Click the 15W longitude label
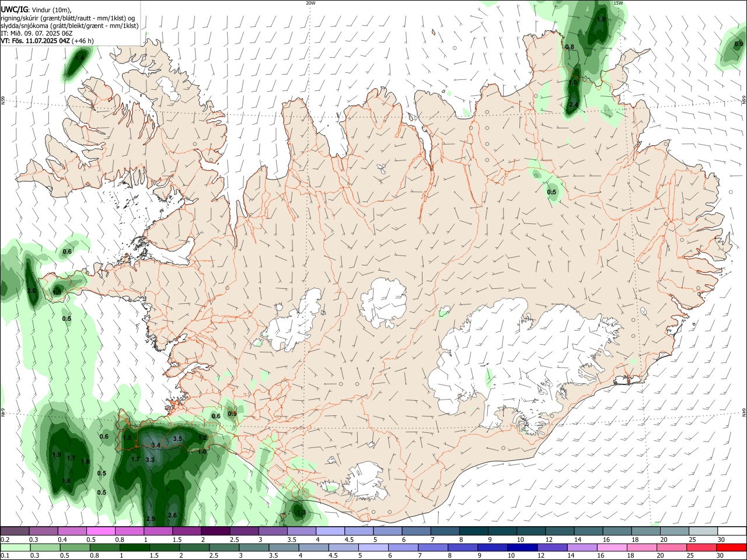The image size is (747, 560). [618, 3]
